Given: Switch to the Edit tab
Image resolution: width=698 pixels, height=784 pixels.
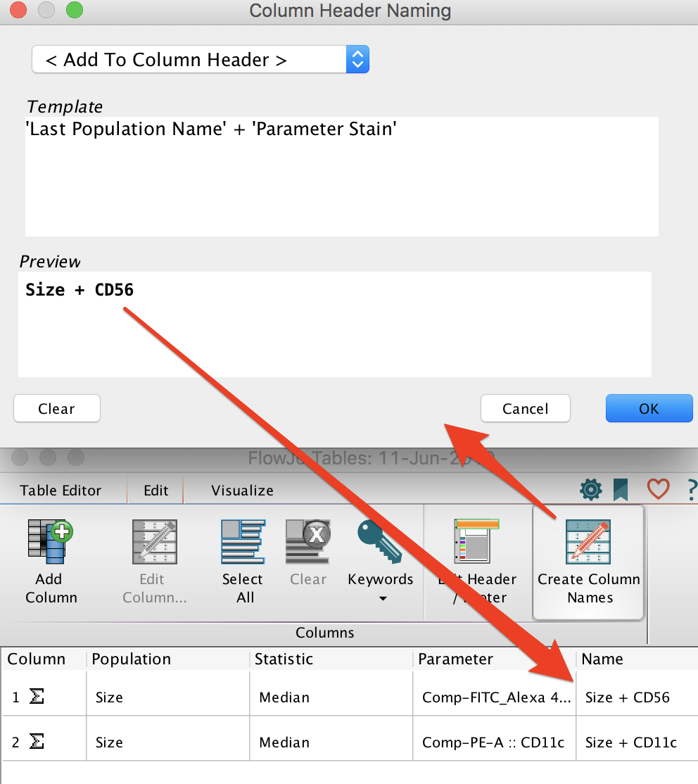Looking at the screenshot, I should click(x=155, y=491).
